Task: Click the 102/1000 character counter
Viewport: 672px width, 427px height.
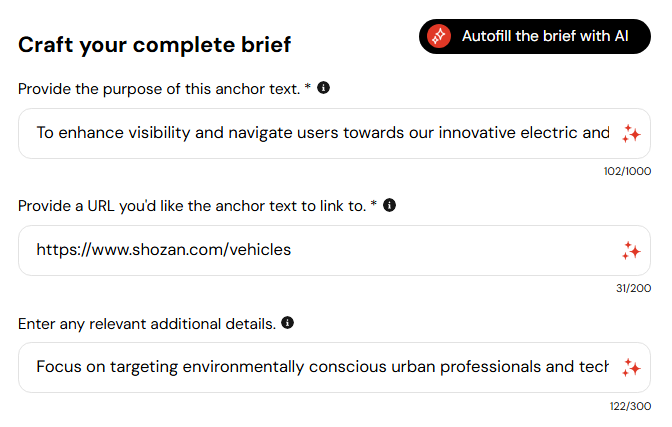Action: coord(627,171)
